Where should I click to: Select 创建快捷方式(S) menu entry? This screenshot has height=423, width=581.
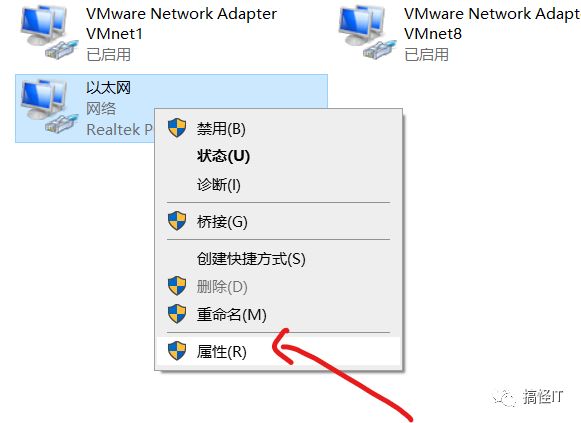[x=278, y=259]
